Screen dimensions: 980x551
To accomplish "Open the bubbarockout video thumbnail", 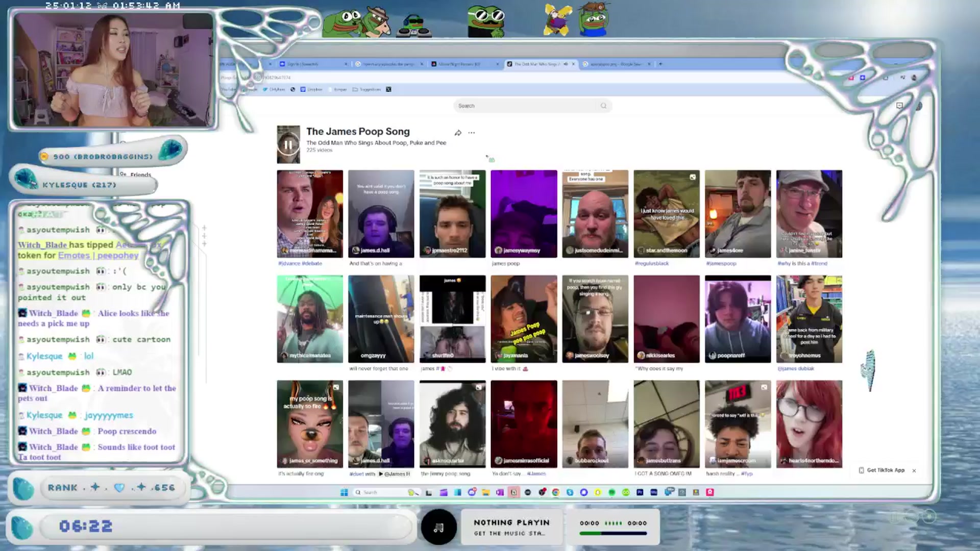I will 595,424.
